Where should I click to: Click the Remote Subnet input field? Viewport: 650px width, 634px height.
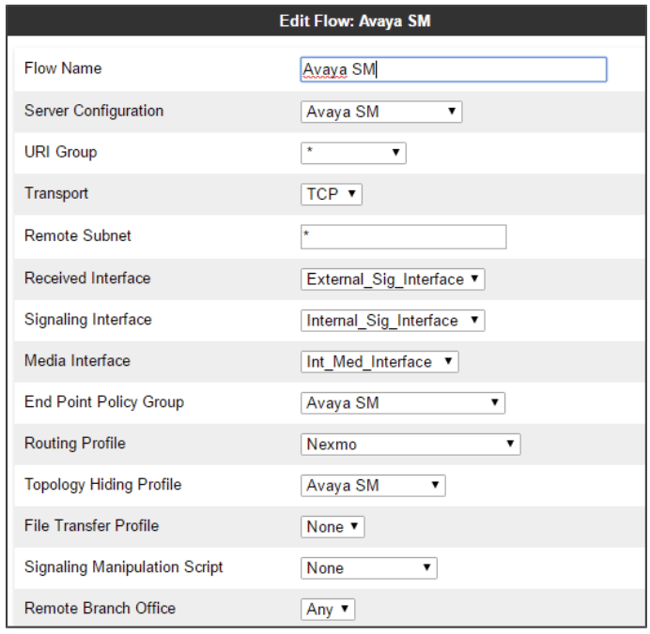[403, 237]
